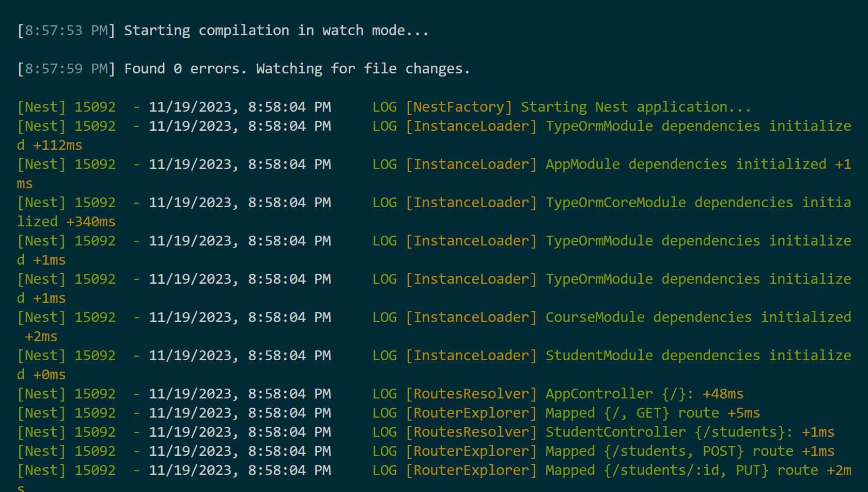Click '[InstanceLoader]' on AppModule line
The height and width of the screenshot is (492, 868).
click(471, 164)
